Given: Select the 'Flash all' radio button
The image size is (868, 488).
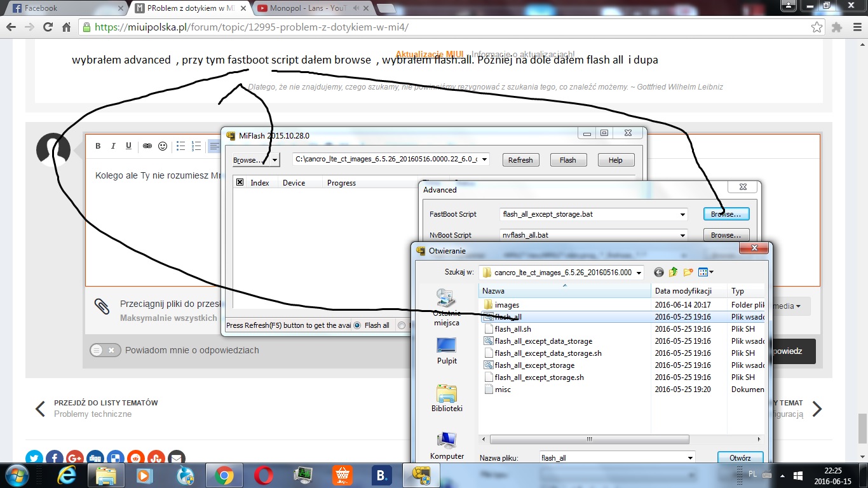Looking at the screenshot, I should (357, 325).
